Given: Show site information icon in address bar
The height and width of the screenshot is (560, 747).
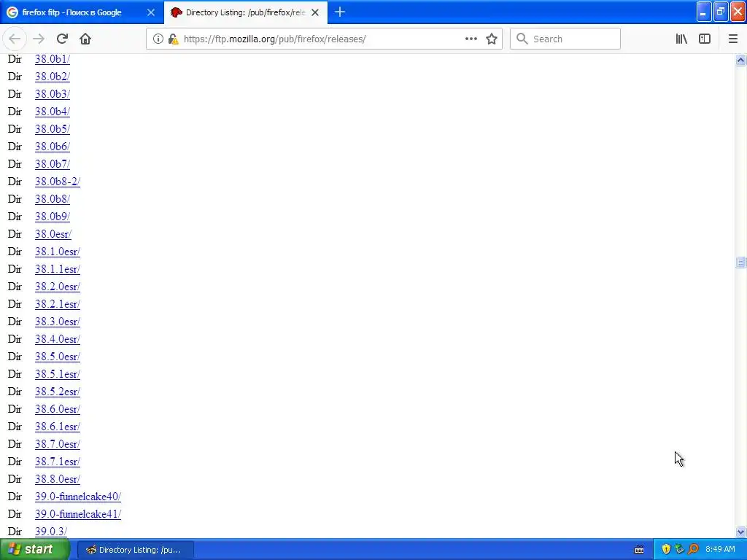Looking at the screenshot, I should point(158,39).
